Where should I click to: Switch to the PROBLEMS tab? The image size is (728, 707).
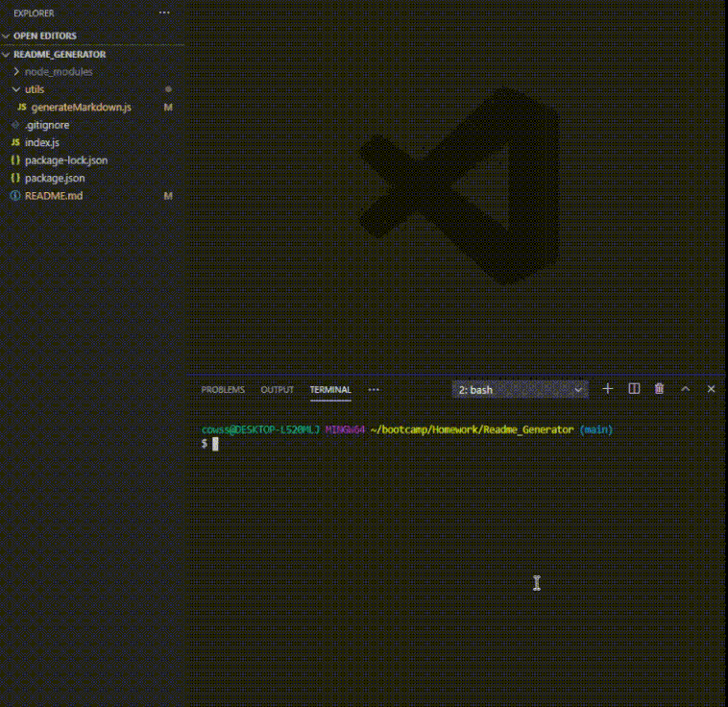point(223,390)
